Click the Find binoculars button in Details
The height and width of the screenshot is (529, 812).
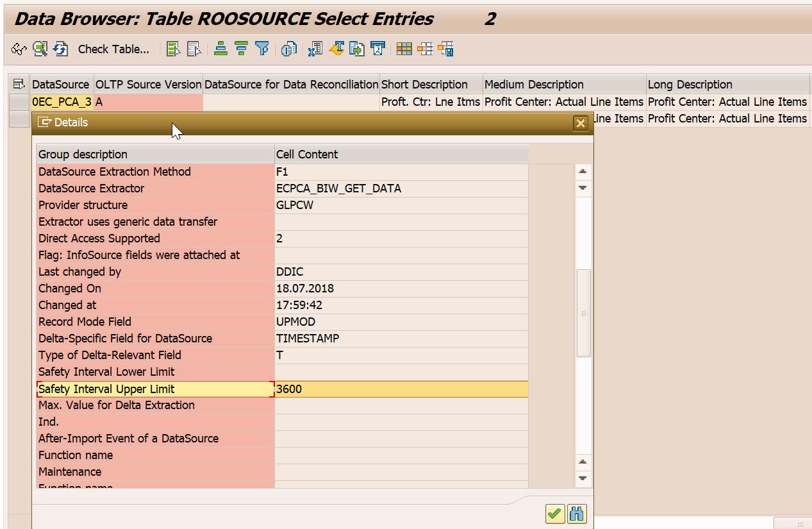[577, 514]
